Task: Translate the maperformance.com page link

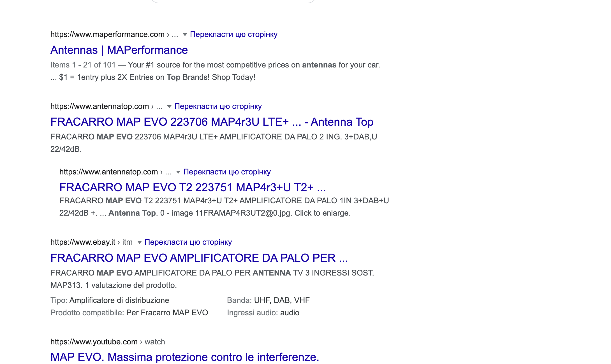Action: (233, 34)
